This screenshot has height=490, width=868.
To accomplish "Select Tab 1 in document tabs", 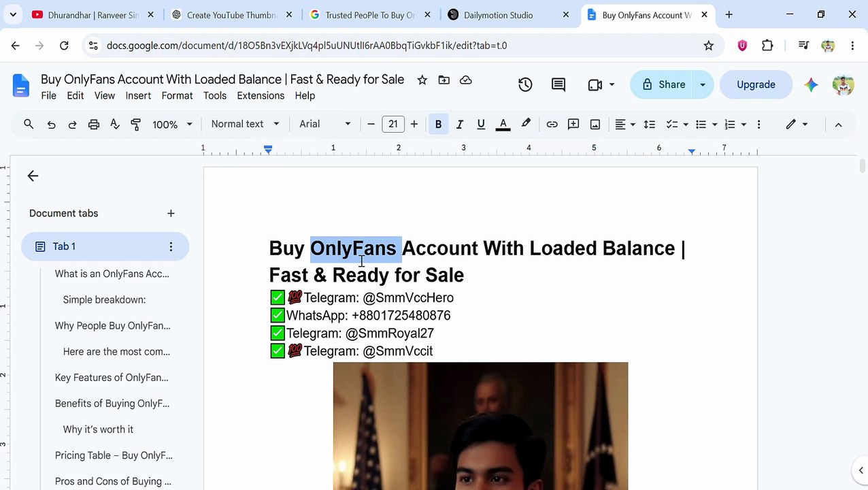I will click(105, 246).
